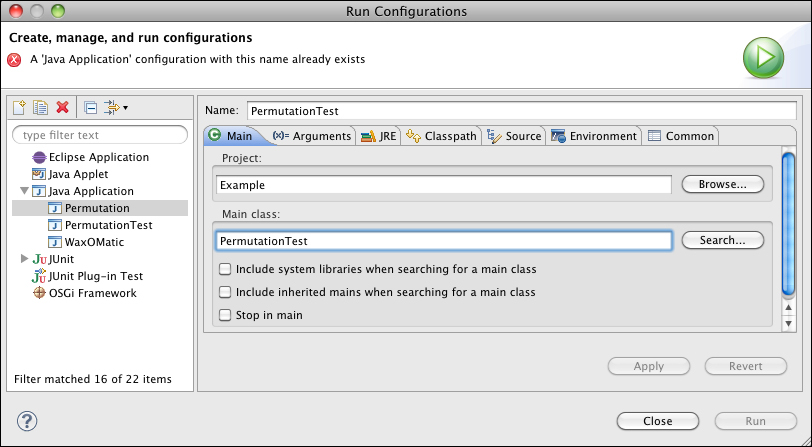Collapse the Java Application node
The width and height of the screenshot is (812, 447).
24,191
